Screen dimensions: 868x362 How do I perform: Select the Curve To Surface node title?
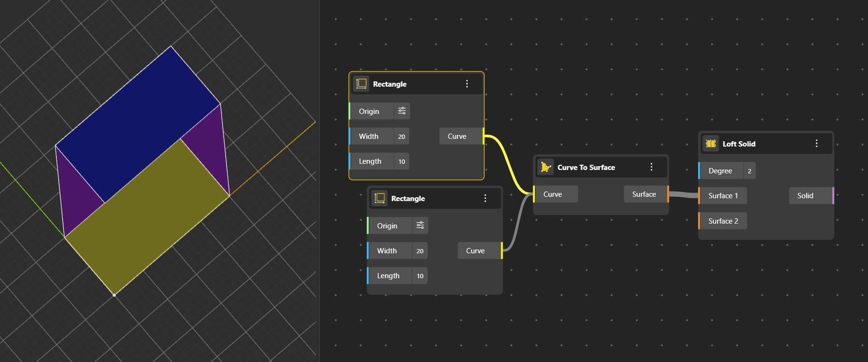[586, 168]
